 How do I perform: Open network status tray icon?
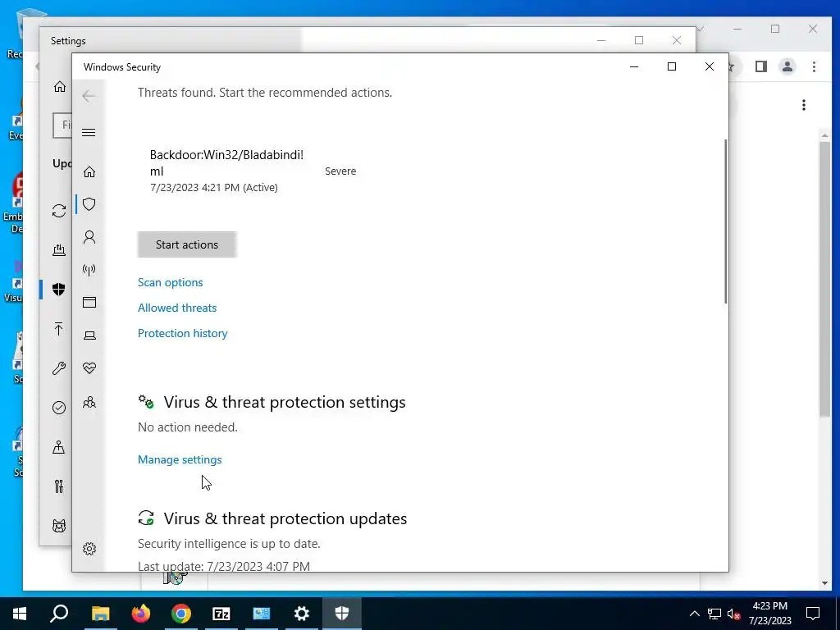click(x=714, y=614)
